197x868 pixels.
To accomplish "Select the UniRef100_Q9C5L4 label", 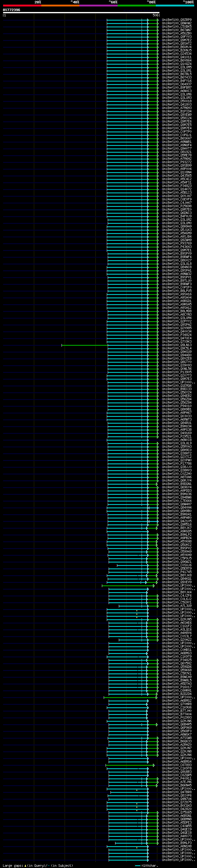I will [177, 349].
